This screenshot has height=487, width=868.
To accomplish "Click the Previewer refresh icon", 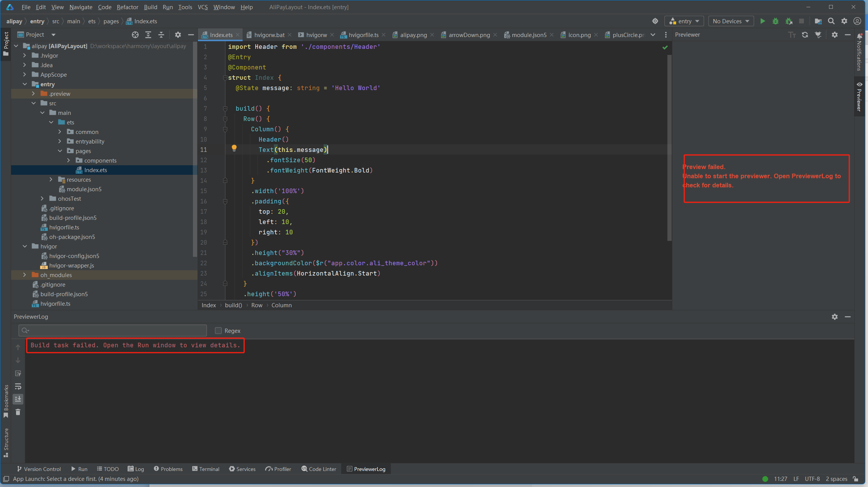I will coord(805,35).
